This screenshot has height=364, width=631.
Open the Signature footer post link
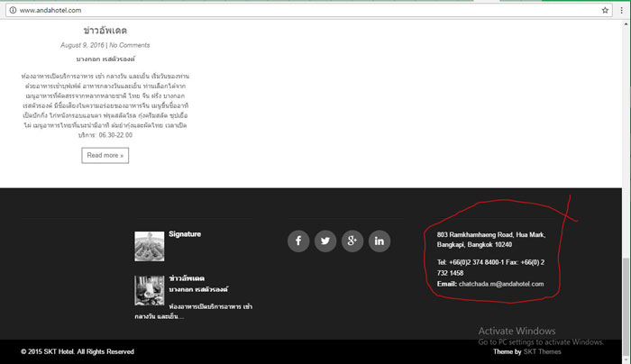(185, 234)
